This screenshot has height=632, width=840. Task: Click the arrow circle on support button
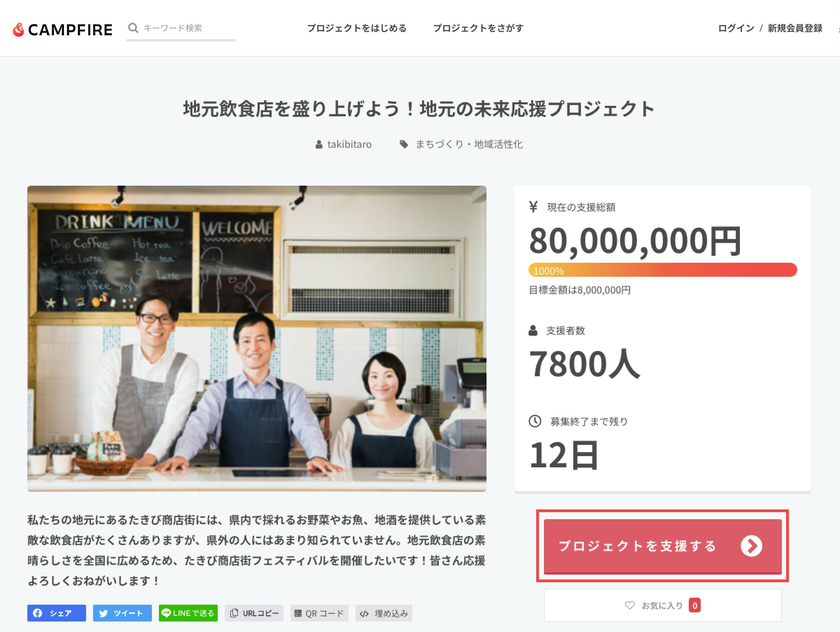[x=751, y=546]
